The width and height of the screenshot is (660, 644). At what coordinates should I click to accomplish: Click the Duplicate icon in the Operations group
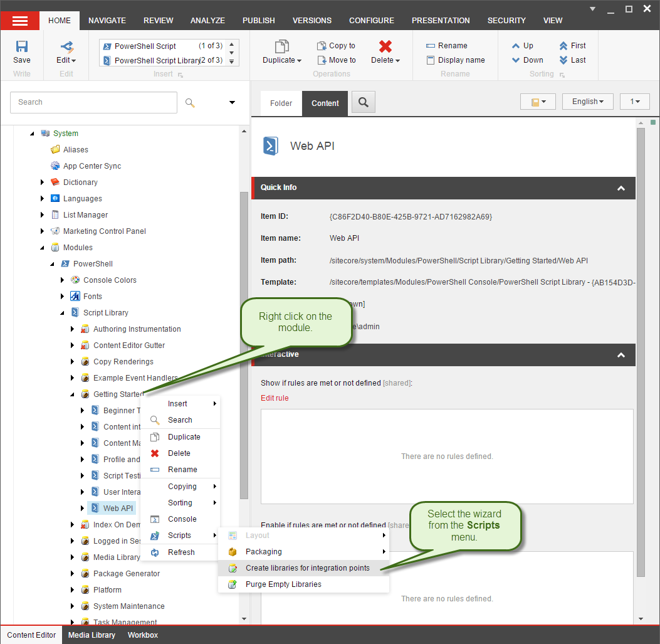tap(281, 46)
